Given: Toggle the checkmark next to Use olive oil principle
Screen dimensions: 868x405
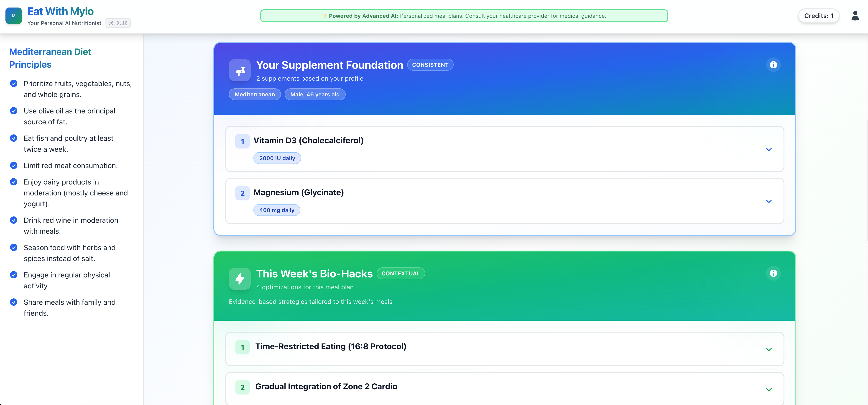Looking at the screenshot, I should point(13,110).
